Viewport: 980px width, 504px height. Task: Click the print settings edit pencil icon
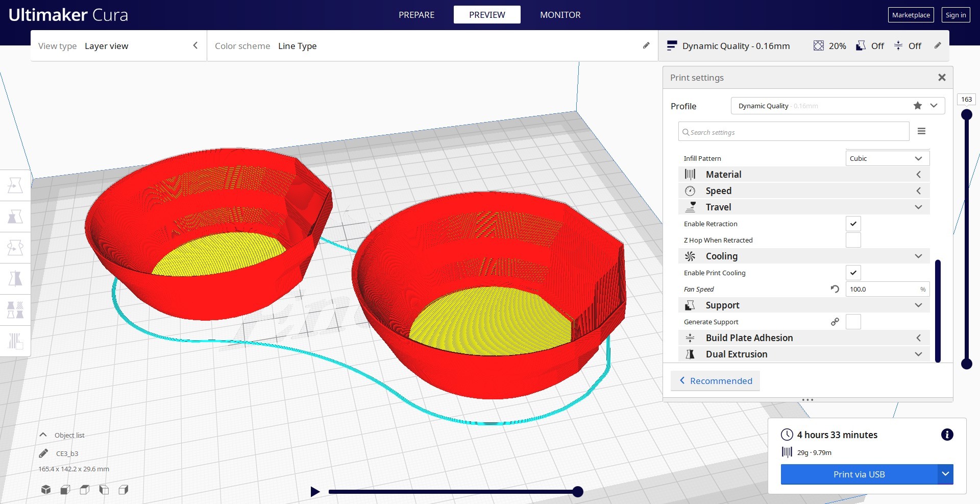click(x=938, y=45)
